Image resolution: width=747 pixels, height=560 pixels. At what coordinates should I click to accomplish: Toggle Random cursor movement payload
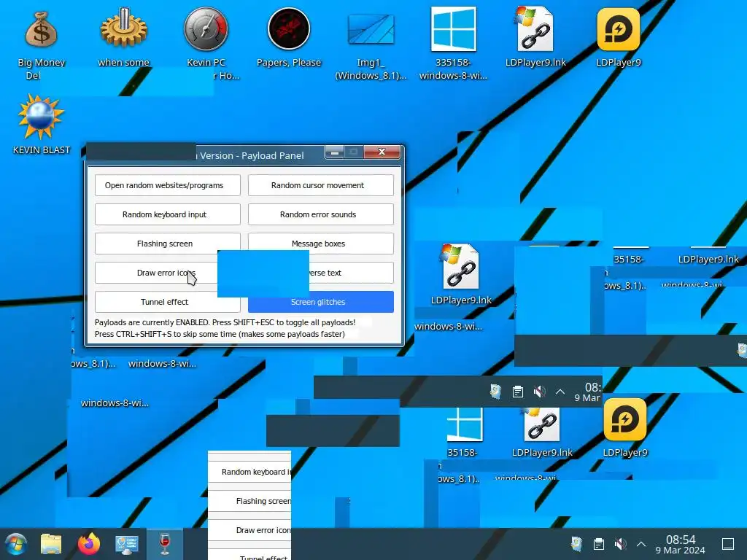pos(321,185)
